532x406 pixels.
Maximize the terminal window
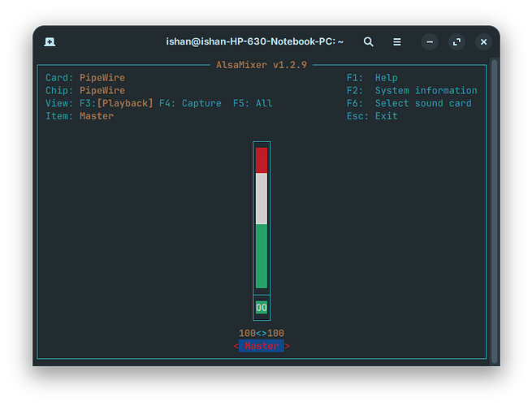[456, 41]
